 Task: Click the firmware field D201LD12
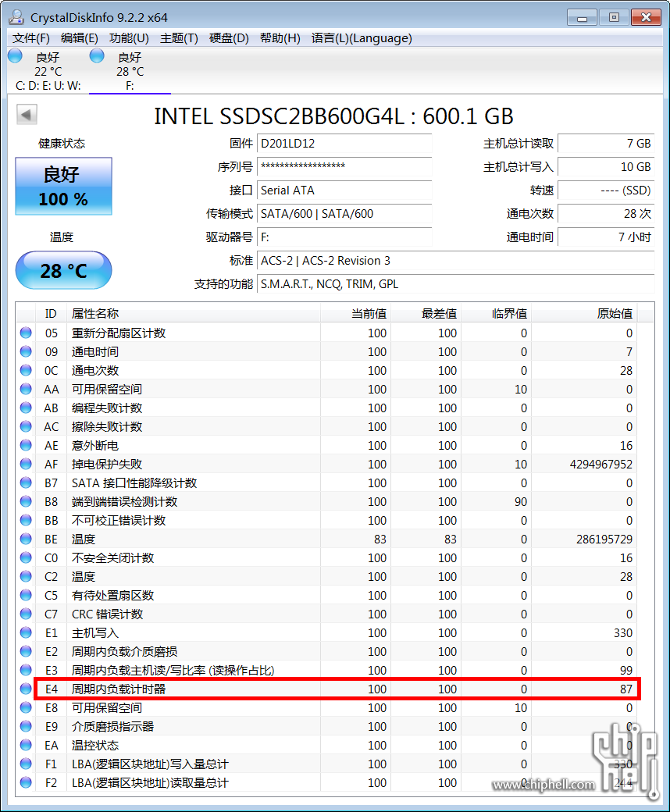click(344, 144)
